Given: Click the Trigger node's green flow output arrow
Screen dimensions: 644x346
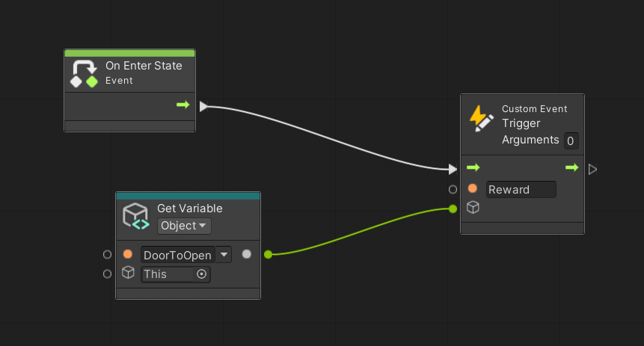Looking at the screenshot, I should point(572,168).
